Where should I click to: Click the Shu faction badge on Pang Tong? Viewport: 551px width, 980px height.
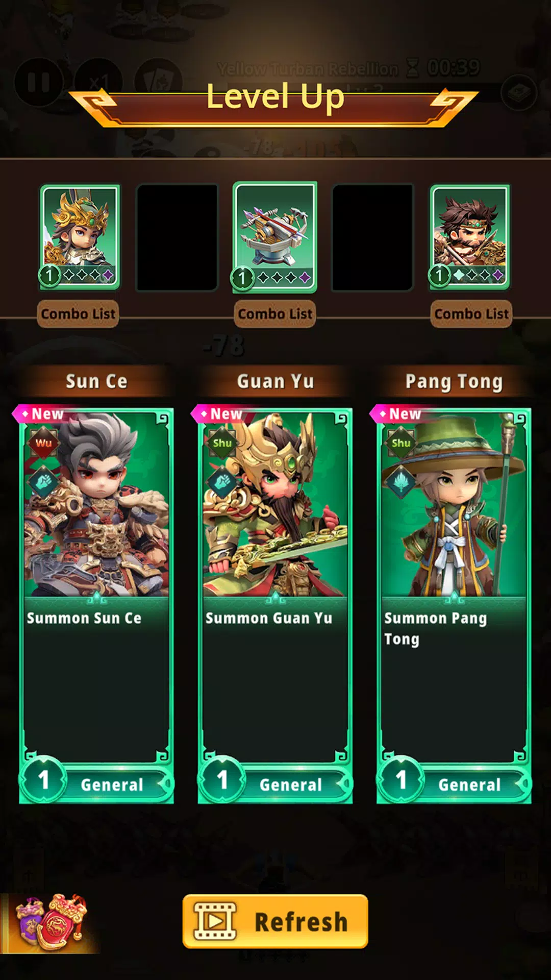point(401,443)
